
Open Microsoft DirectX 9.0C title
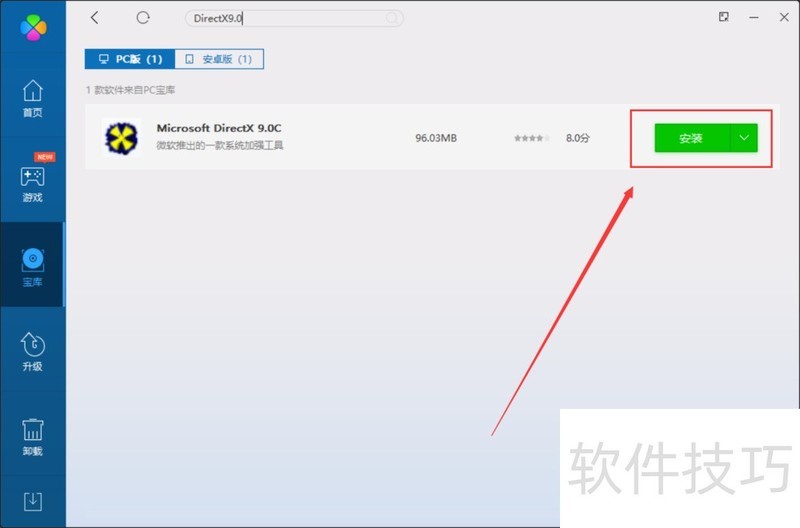pyautogui.click(x=219, y=128)
